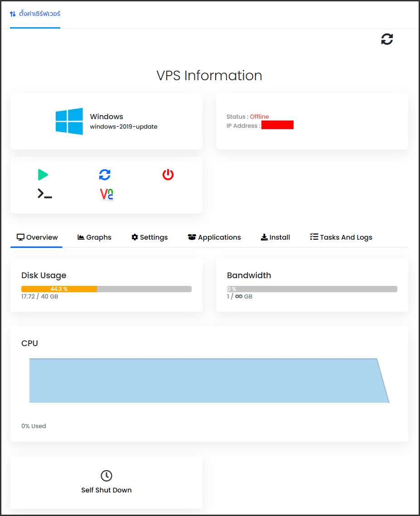This screenshot has width=420, height=516.
Task: Select the ตั้งค่าเซิร์ฟเวอร์ tab
Action: pos(35,14)
